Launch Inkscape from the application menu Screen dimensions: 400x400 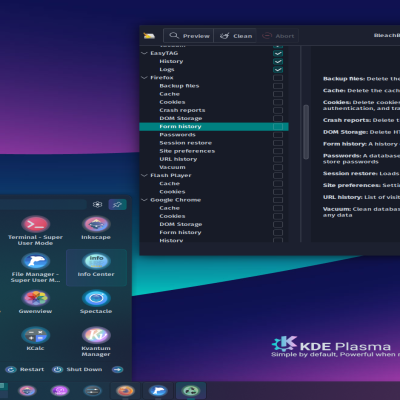tap(96, 224)
